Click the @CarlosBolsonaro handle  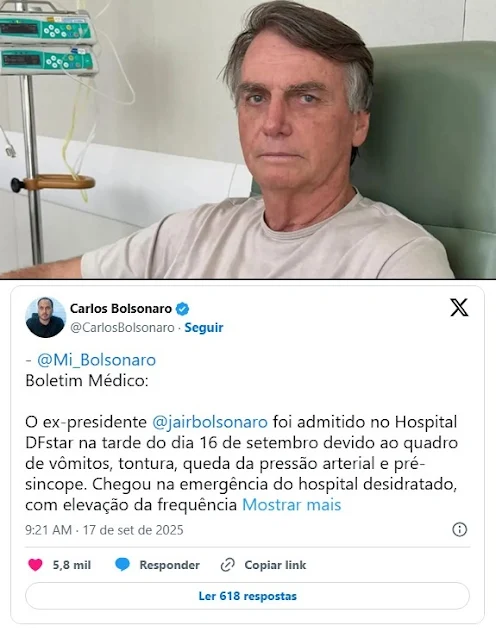122,328
